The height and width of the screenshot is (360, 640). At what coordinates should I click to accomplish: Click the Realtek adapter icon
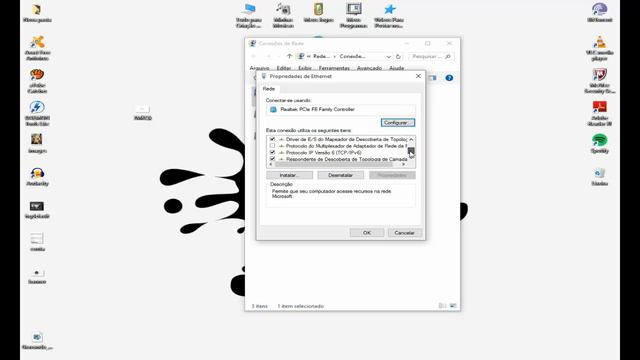[273, 109]
